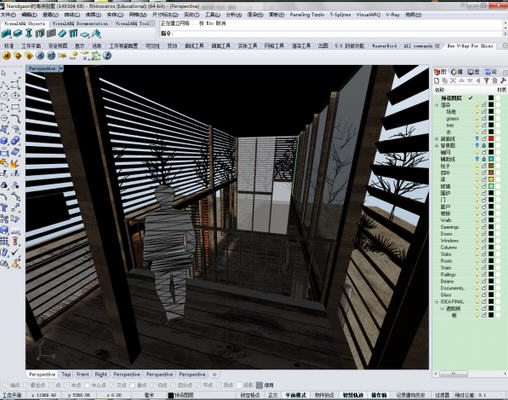Open the Perspective viewport title dropdown arrow

point(61,68)
